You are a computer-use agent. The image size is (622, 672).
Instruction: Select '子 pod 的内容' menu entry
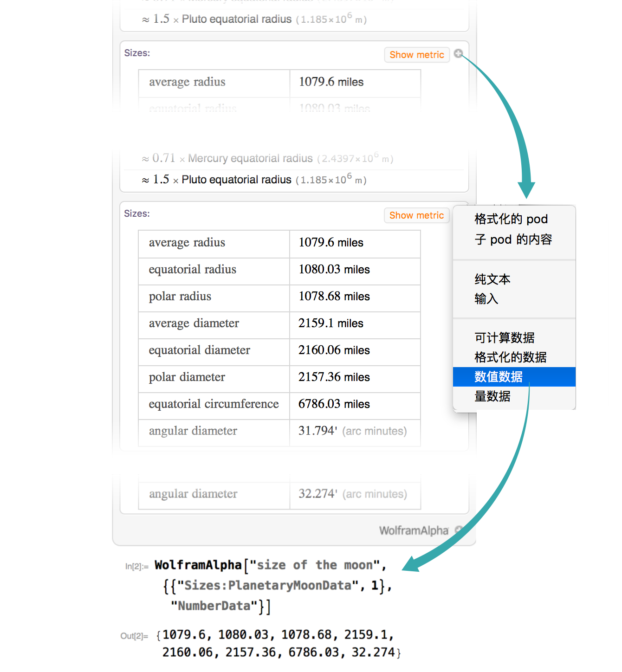coord(514,239)
